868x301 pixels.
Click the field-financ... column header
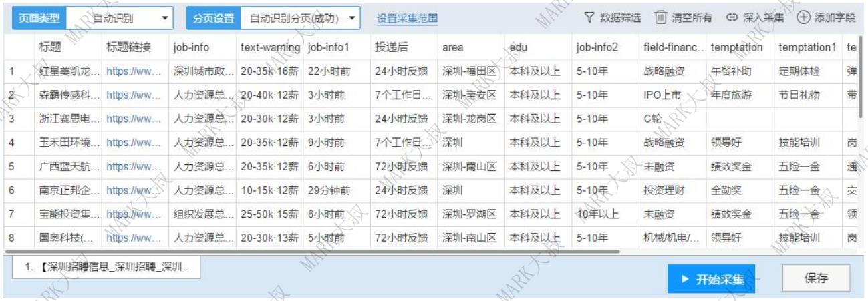(673, 47)
